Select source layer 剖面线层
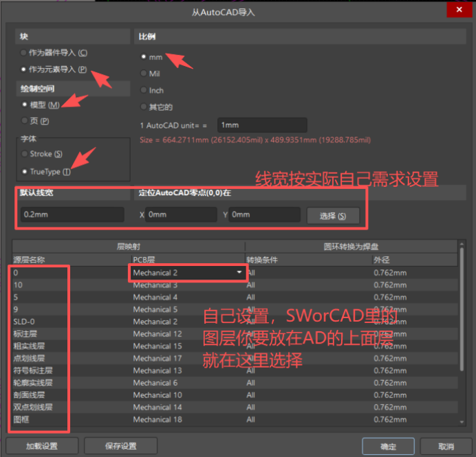 29,395
